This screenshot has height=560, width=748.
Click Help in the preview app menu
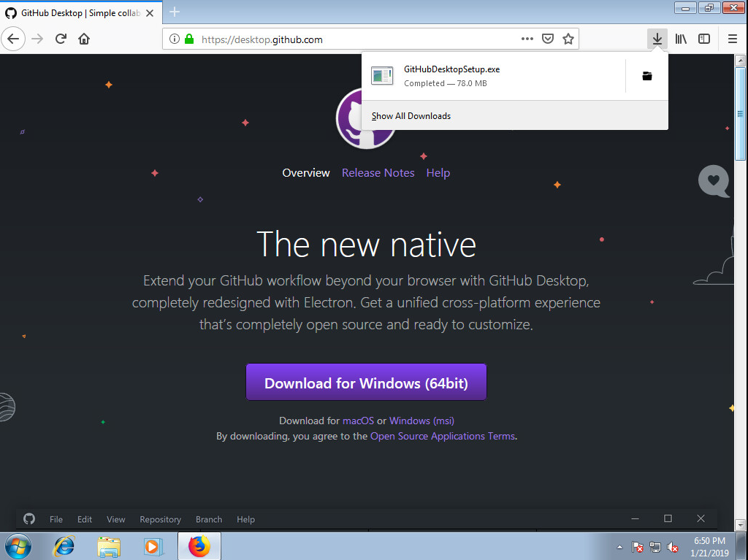(x=245, y=519)
